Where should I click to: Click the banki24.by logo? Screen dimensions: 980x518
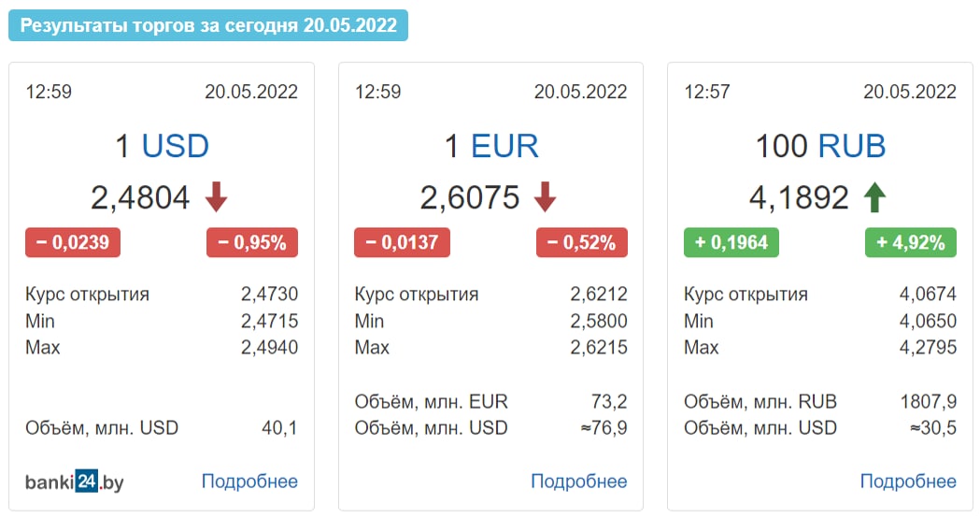tap(75, 482)
